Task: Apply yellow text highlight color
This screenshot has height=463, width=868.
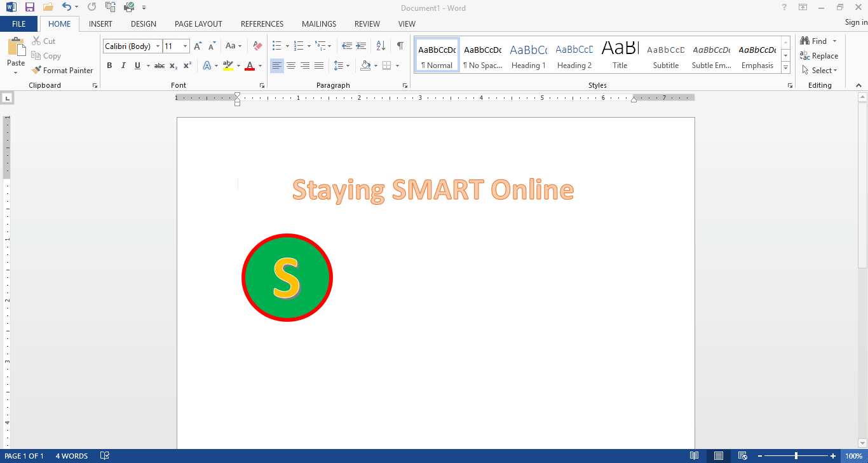Action: [x=228, y=66]
